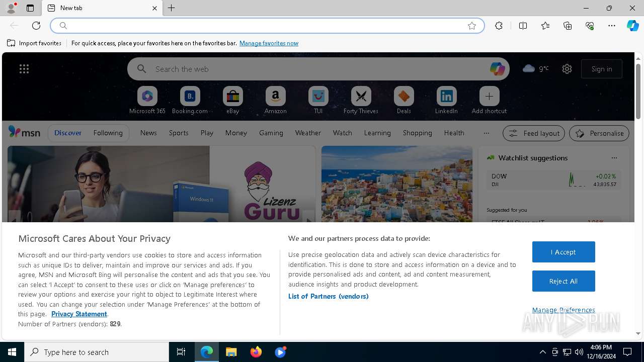
Task: Expand more msn categories ellipsis
Action: point(486,133)
